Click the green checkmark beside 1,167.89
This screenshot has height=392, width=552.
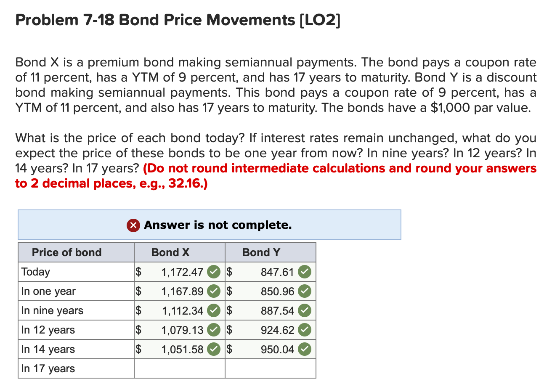tap(214, 291)
